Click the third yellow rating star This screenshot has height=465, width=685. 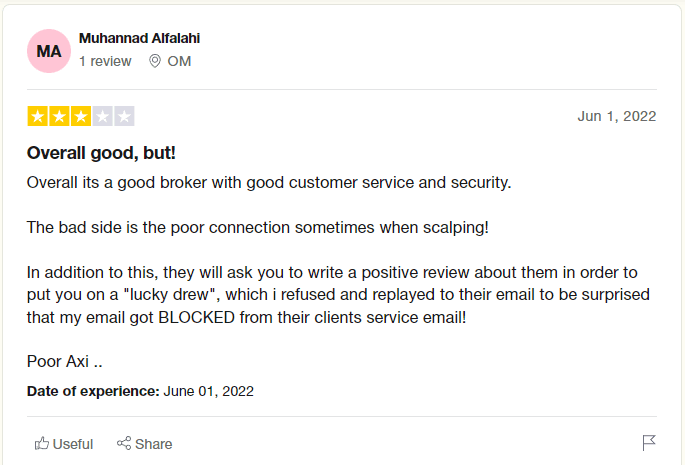click(81, 116)
